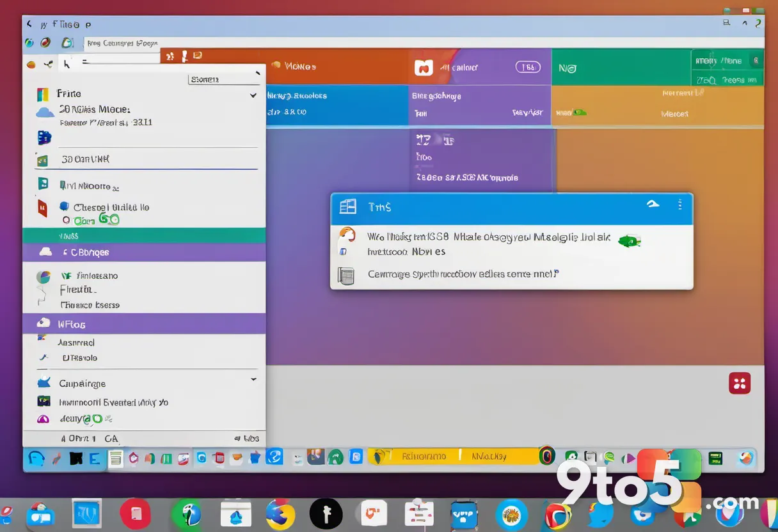Open the striped colorful icon next to Frine
778x532 pixels.
[x=43, y=95]
